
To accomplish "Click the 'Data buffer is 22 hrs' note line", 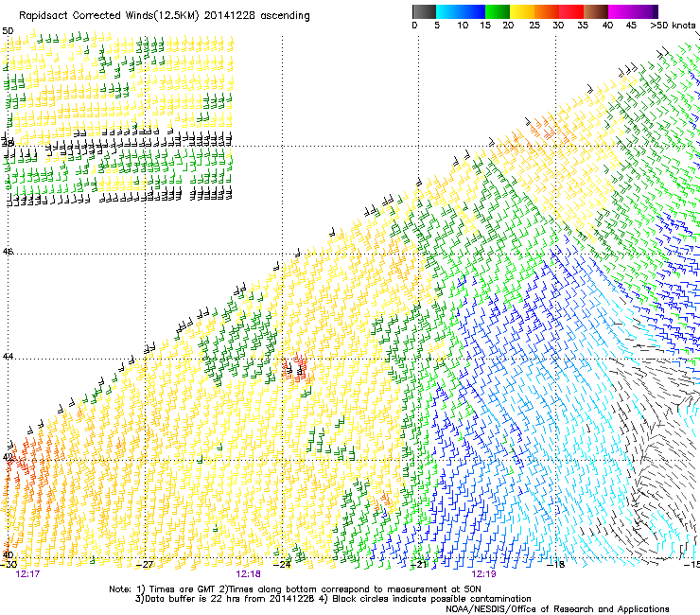I will coord(333,599).
